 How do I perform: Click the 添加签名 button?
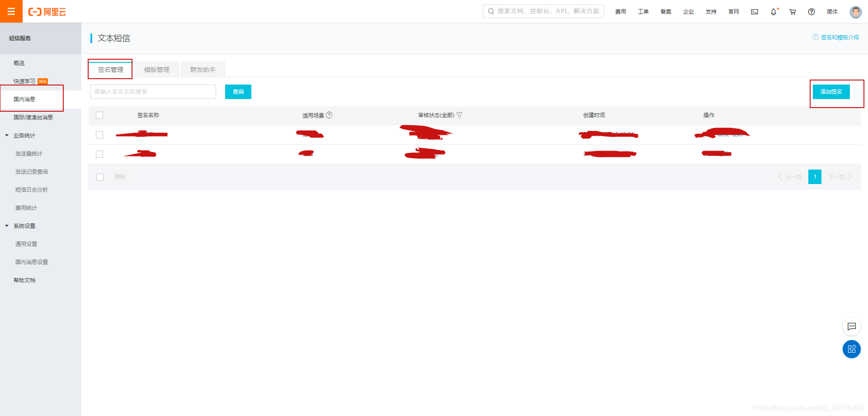click(831, 91)
